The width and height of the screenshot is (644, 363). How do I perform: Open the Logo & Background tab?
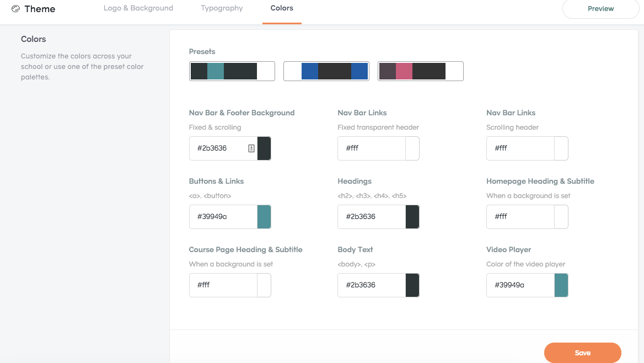tap(138, 8)
